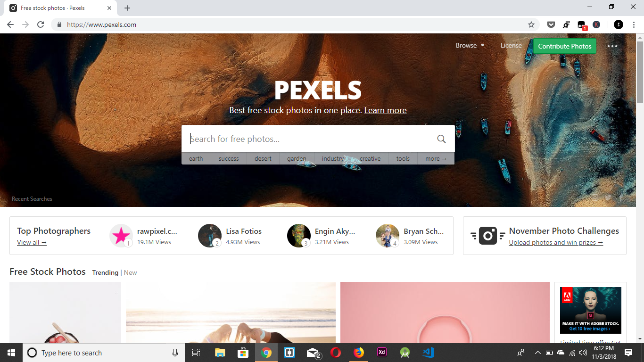Open the Engin Aky... photographer name

coord(335,231)
